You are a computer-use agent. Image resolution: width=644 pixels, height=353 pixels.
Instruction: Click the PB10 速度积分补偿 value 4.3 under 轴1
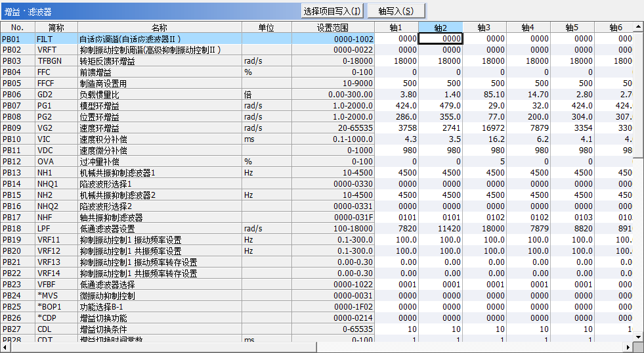pos(397,139)
